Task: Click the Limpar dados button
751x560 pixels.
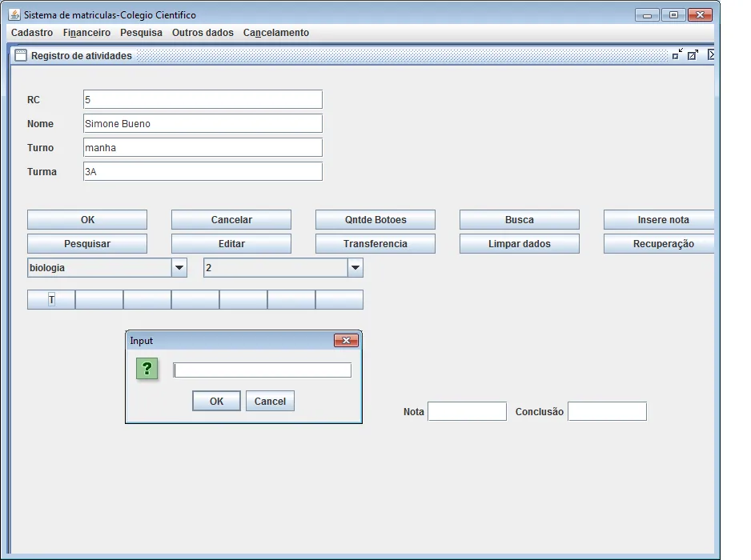Action: pyautogui.click(x=519, y=244)
